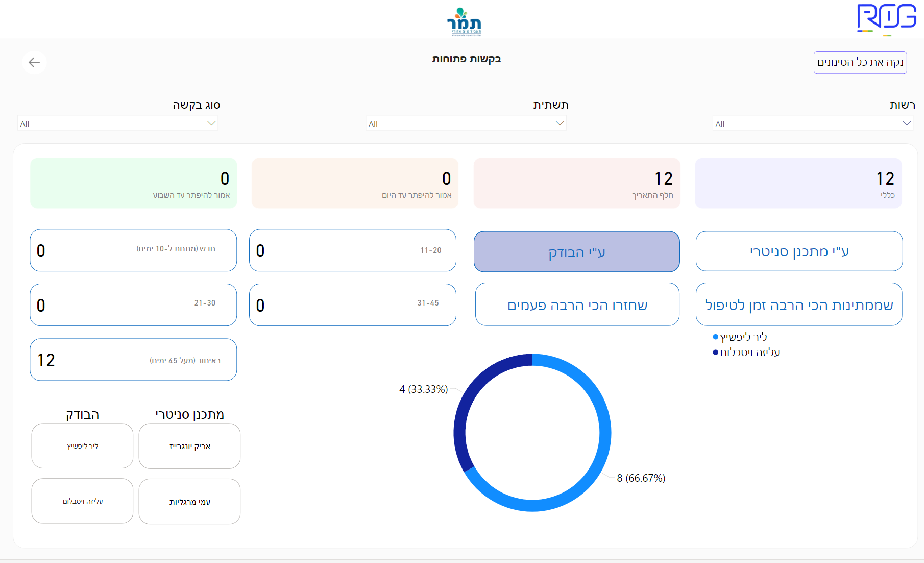Filter by inspector ליר ליפשיץ tile
Image resolution: width=924 pixels, height=563 pixels.
click(x=82, y=446)
